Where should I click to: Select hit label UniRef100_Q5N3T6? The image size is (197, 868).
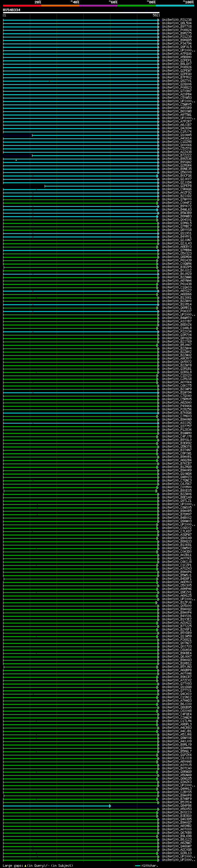click(177, 447)
